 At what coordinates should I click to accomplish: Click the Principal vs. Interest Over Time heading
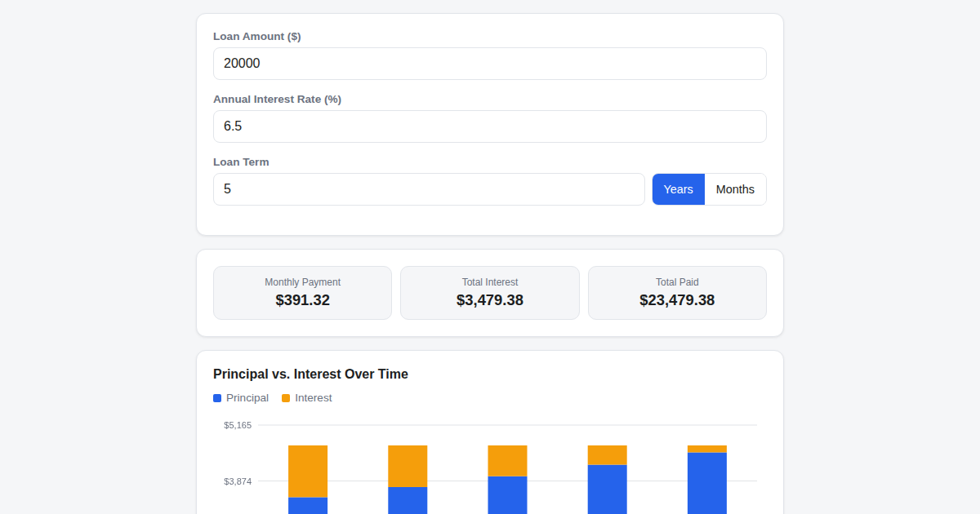(310, 374)
